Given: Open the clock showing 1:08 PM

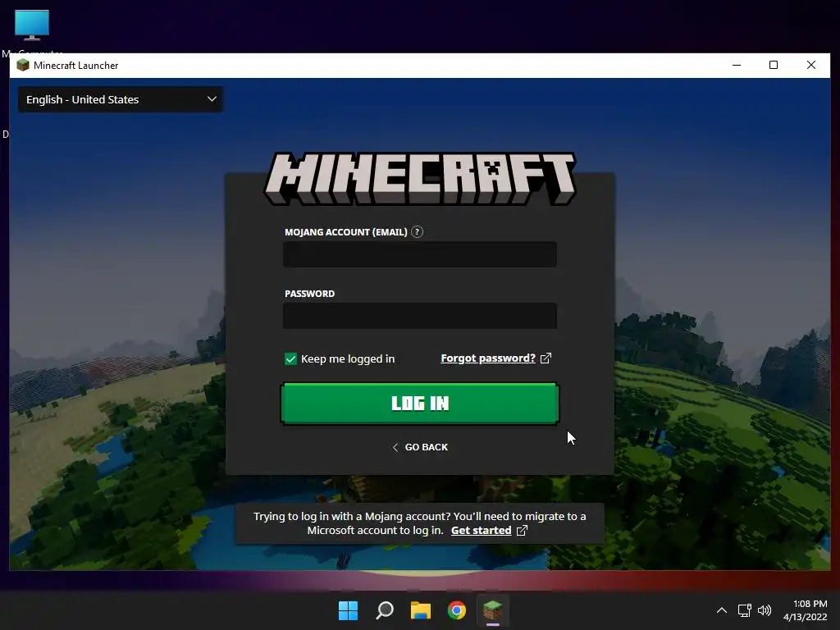Looking at the screenshot, I should [806, 610].
